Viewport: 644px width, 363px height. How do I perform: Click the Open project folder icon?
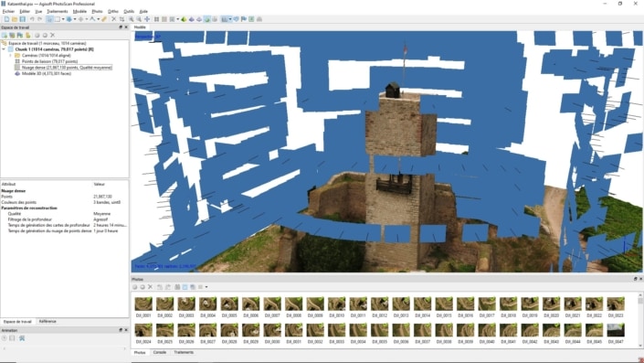(x=15, y=19)
